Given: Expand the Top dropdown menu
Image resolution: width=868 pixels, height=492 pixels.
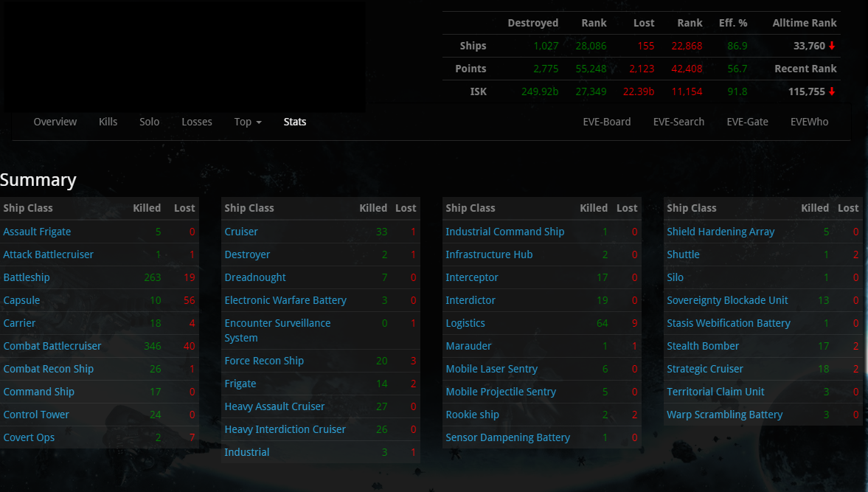Looking at the screenshot, I should 248,122.
